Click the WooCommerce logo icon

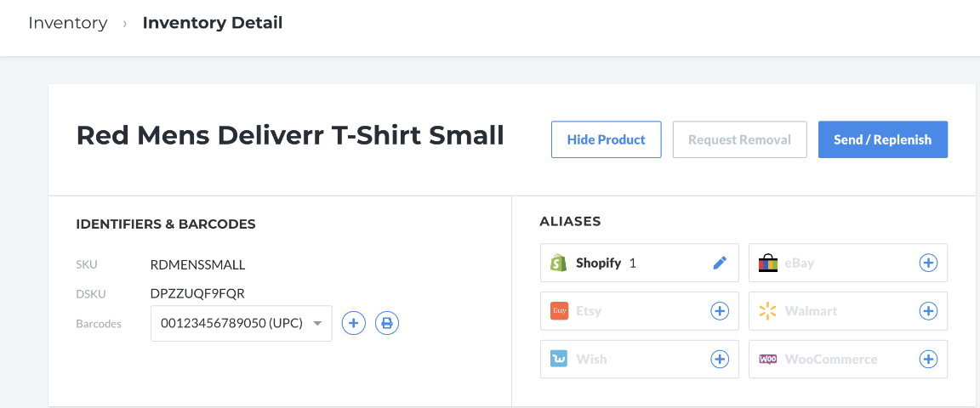(767, 360)
